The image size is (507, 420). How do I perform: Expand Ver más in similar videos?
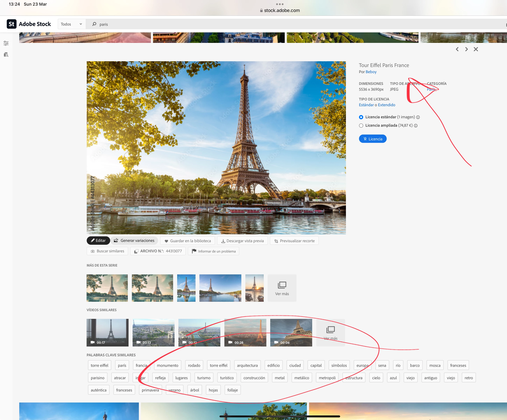330,332
